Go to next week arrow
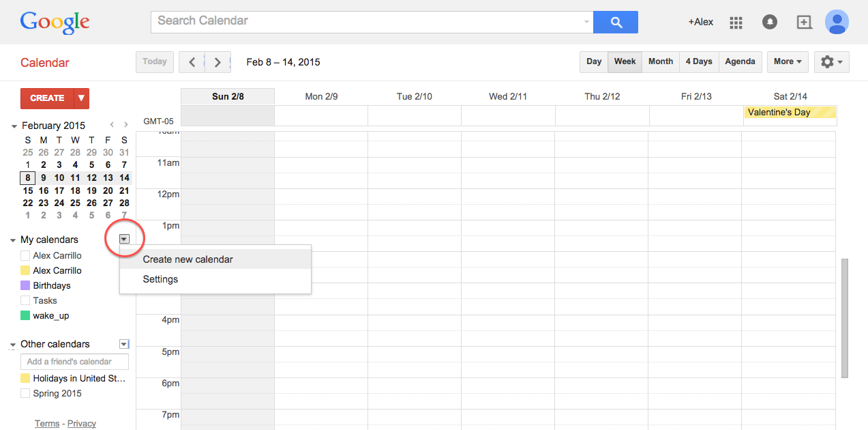This screenshot has height=430, width=868. pos(218,62)
